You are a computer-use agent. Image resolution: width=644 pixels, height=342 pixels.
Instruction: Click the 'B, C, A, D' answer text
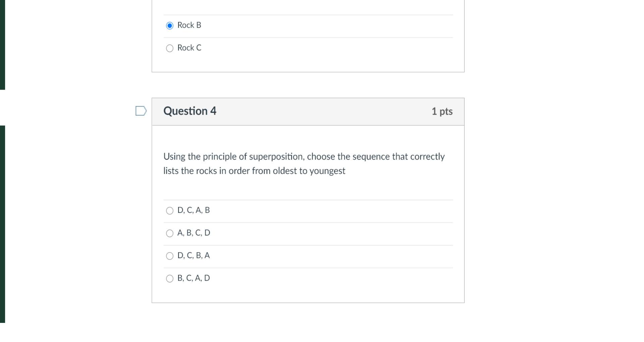pos(194,278)
